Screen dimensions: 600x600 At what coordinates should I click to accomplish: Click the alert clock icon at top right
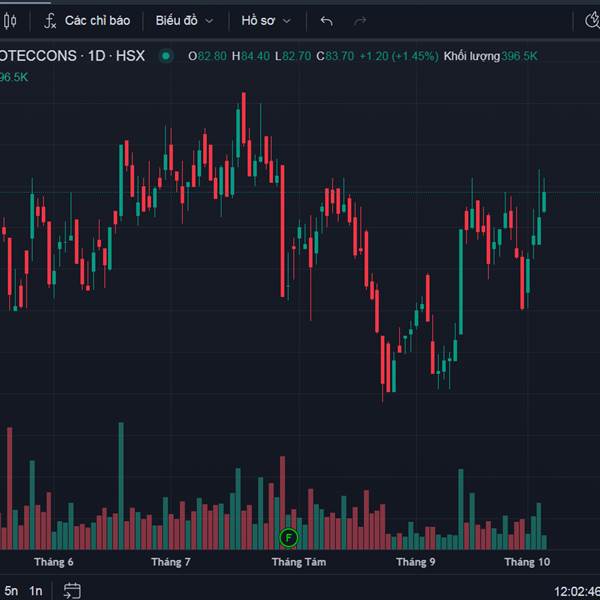[592, 20]
